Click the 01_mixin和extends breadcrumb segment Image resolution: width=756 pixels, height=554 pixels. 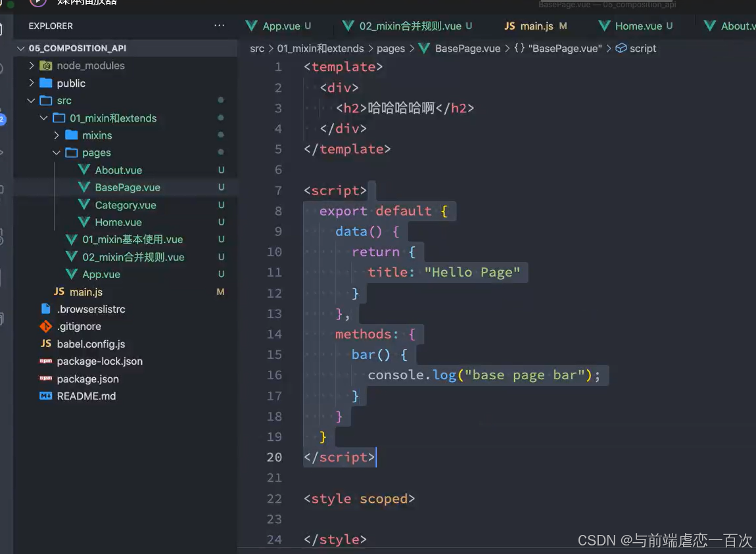click(320, 48)
